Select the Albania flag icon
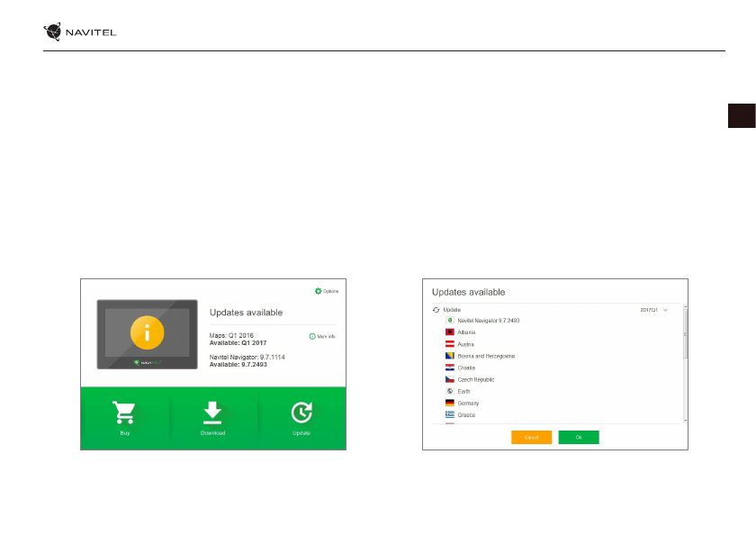Viewport: 756px width, 536px height. pyautogui.click(x=449, y=332)
